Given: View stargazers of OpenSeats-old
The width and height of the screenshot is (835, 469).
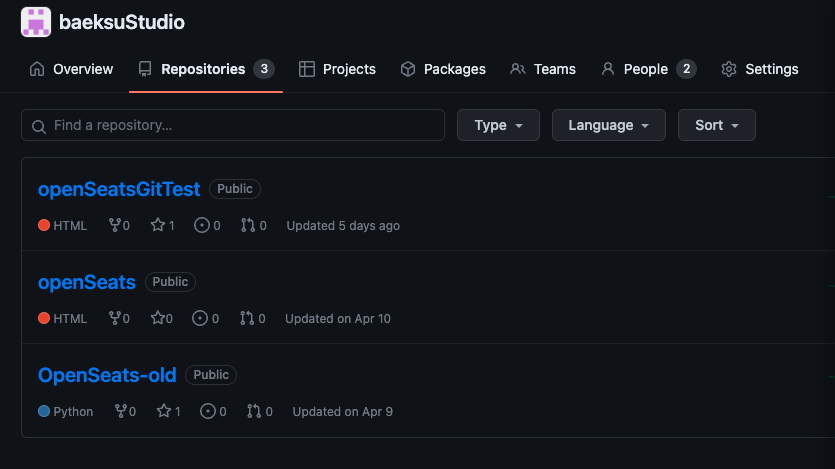Looking at the screenshot, I should click(x=169, y=412).
